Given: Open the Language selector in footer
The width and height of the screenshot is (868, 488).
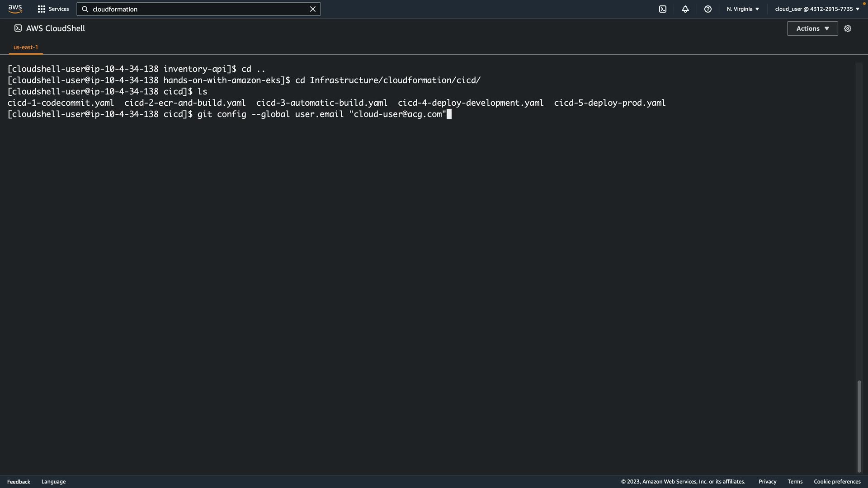Looking at the screenshot, I should tap(53, 482).
